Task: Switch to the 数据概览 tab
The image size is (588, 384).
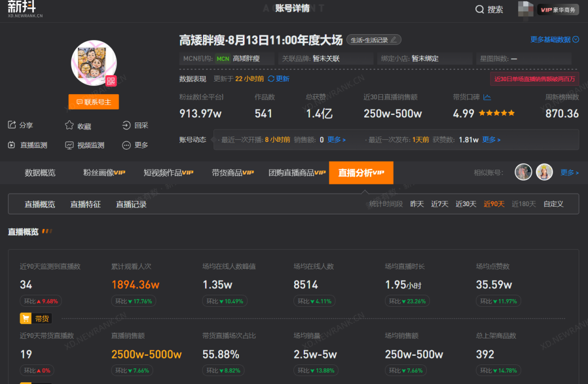Action: [x=40, y=172]
